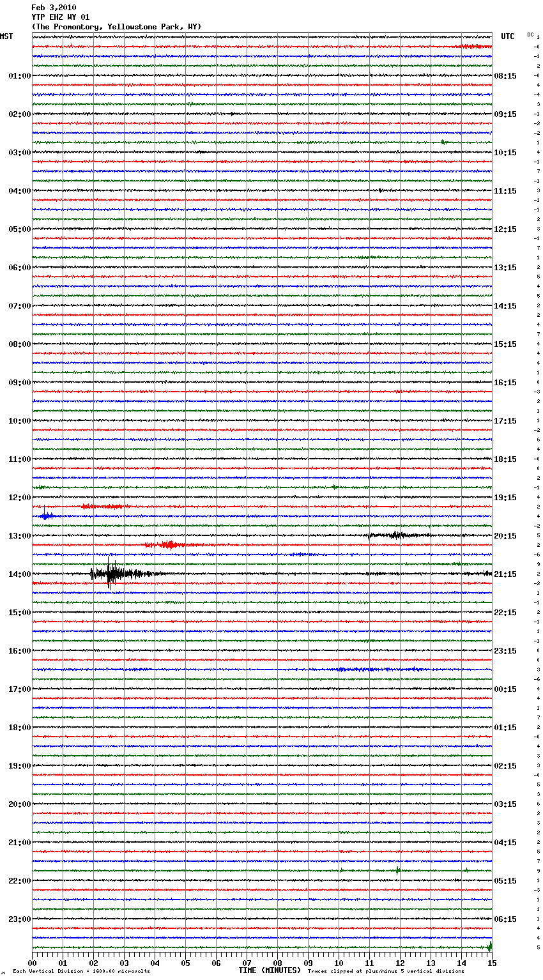Click the 09:15 UTC time label
The width and height of the screenshot is (543, 980).
(505, 114)
